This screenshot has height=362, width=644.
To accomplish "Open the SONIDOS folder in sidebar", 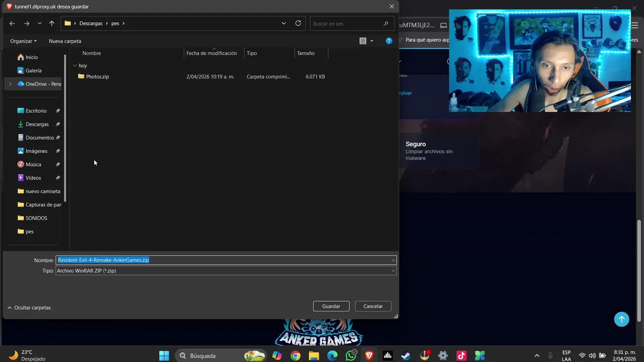I will pos(33,218).
